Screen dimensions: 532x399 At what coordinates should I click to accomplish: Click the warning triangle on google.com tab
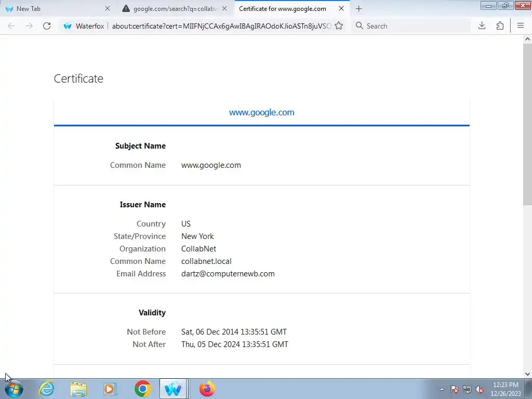tap(126, 8)
